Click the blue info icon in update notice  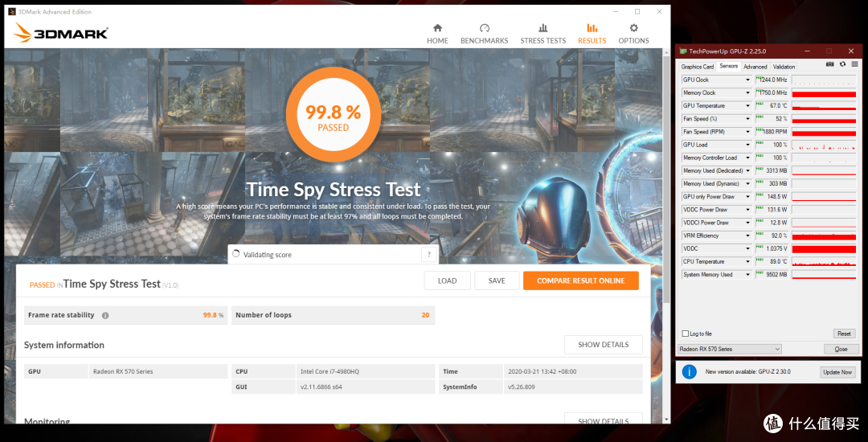click(x=689, y=372)
